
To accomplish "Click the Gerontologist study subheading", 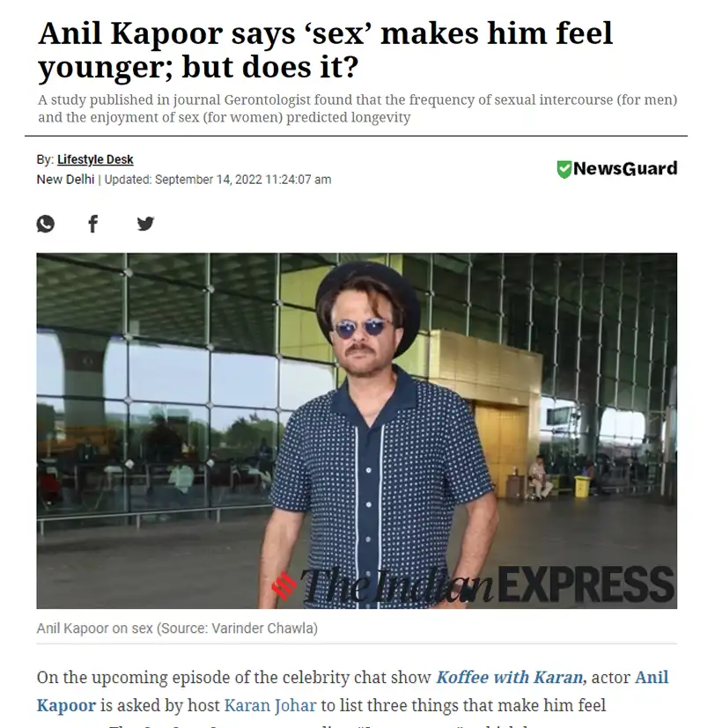I will pyautogui.click(x=357, y=108).
